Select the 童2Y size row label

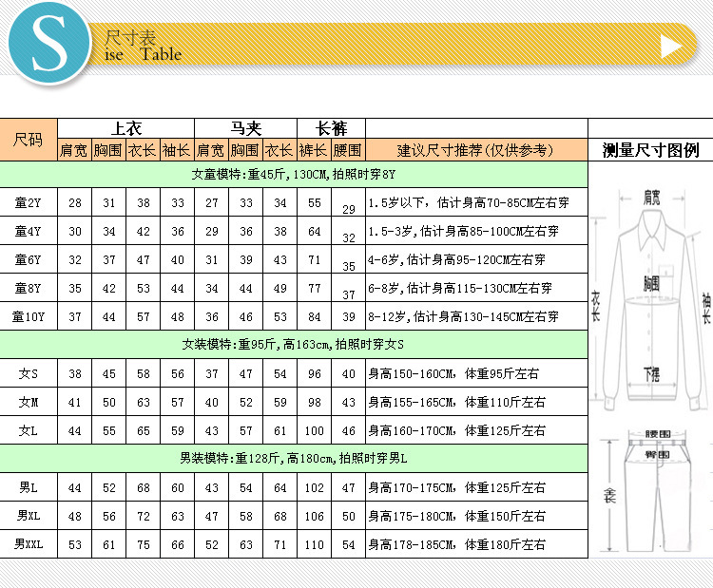click(x=29, y=203)
